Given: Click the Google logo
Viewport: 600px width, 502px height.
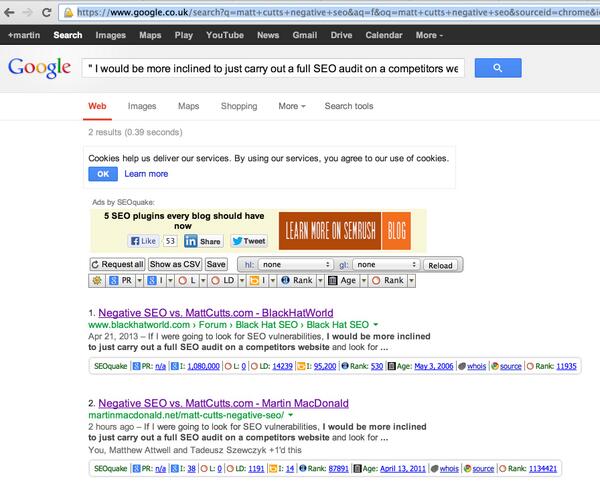Looking at the screenshot, I should point(39,68).
